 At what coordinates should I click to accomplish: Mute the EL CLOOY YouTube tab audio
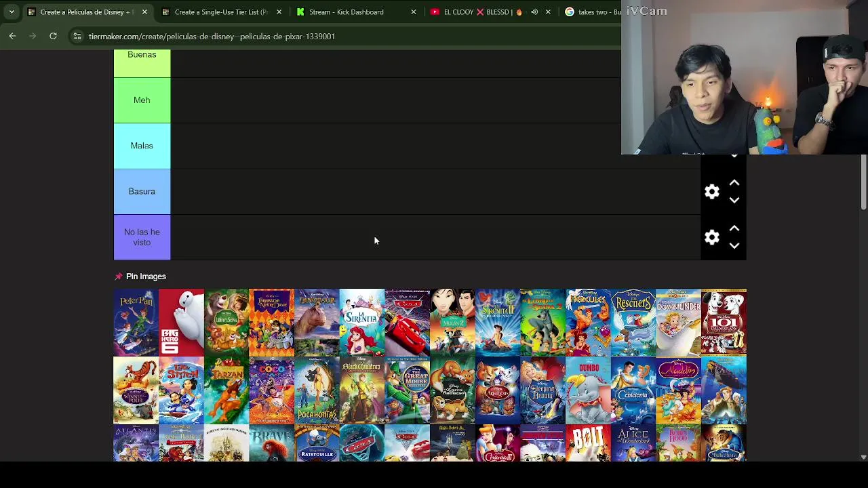pos(534,12)
